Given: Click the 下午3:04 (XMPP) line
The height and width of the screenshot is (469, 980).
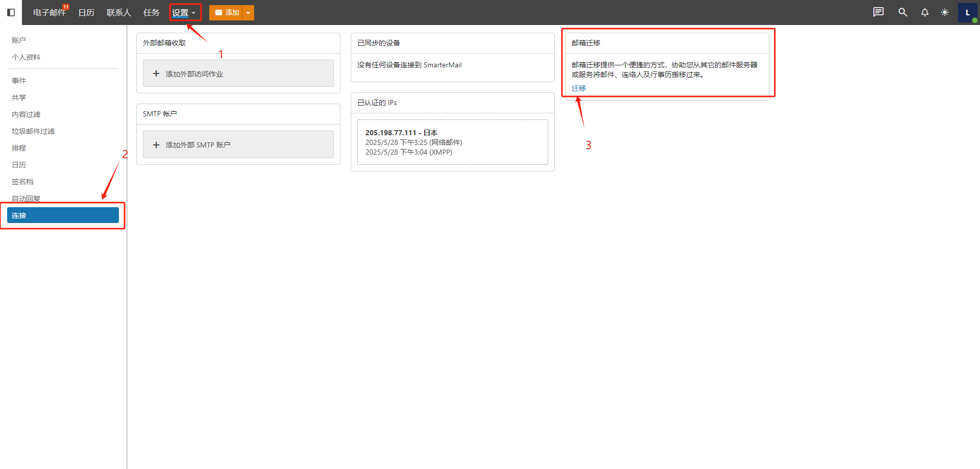Looking at the screenshot, I should tap(409, 152).
